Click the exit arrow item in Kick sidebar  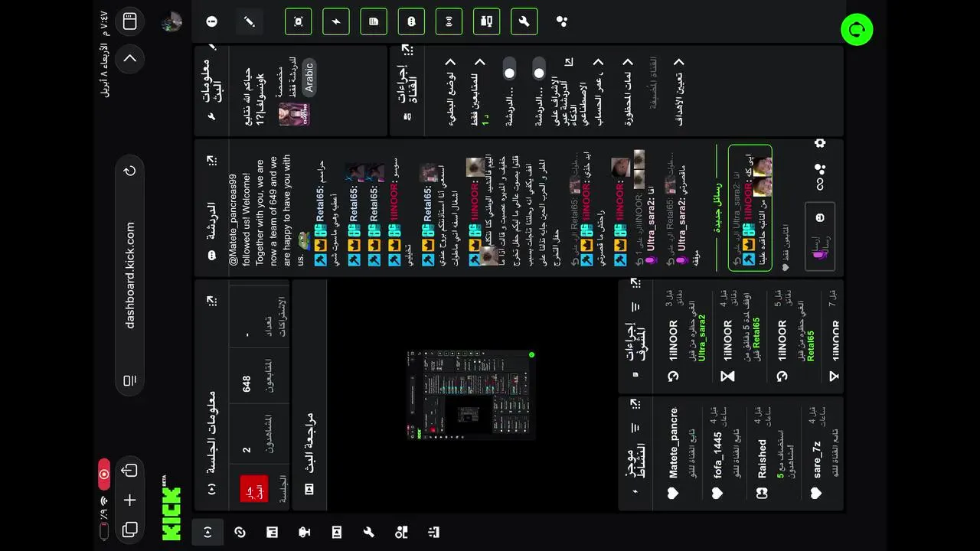coord(433,533)
